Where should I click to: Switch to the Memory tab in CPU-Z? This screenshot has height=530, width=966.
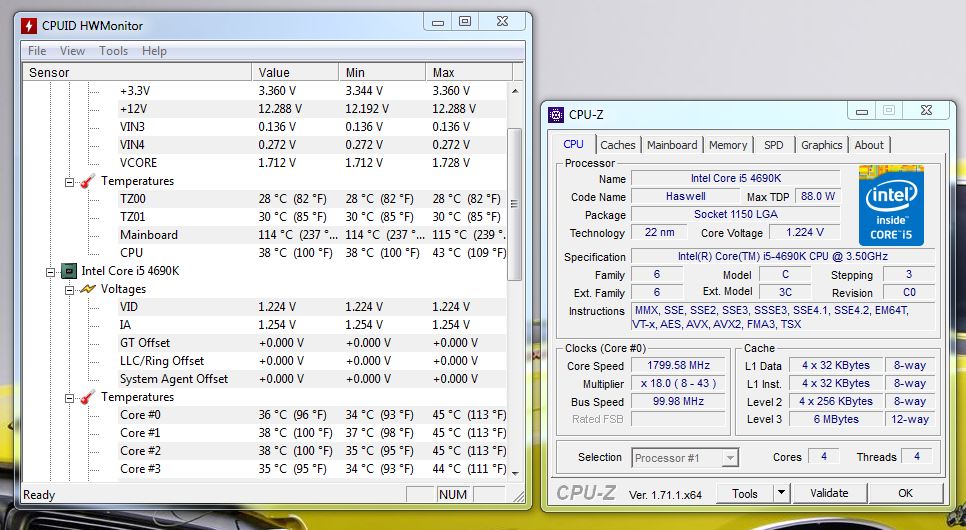pyautogui.click(x=728, y=145)
